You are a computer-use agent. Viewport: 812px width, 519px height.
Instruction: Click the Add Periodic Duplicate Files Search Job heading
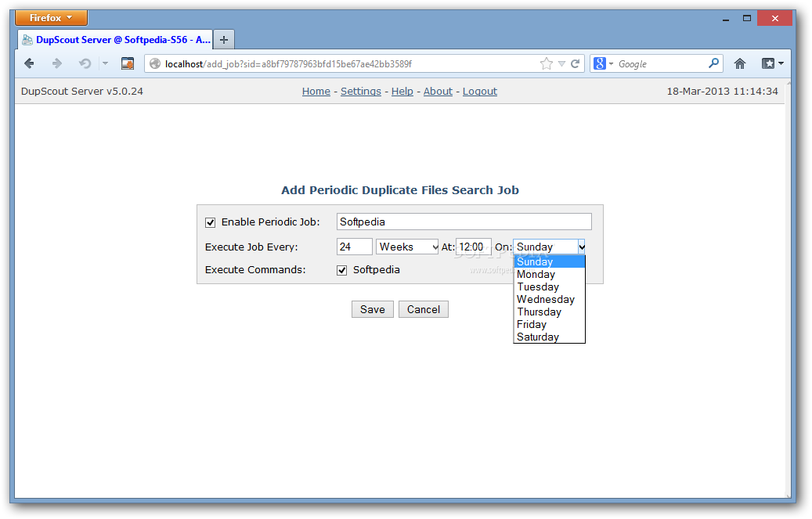click(x=400, y=190)
